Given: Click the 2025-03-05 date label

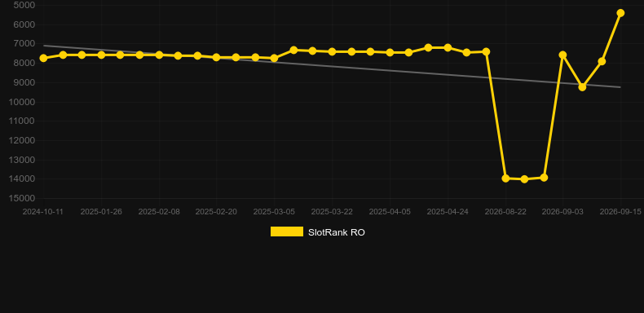Looking at the screenshot, I should click(274, 212).
